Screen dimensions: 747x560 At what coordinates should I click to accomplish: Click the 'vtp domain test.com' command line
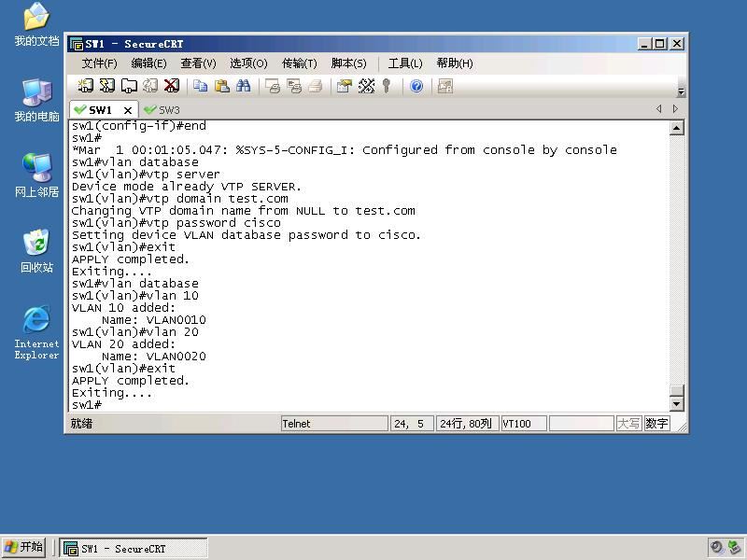click(180, 199)
